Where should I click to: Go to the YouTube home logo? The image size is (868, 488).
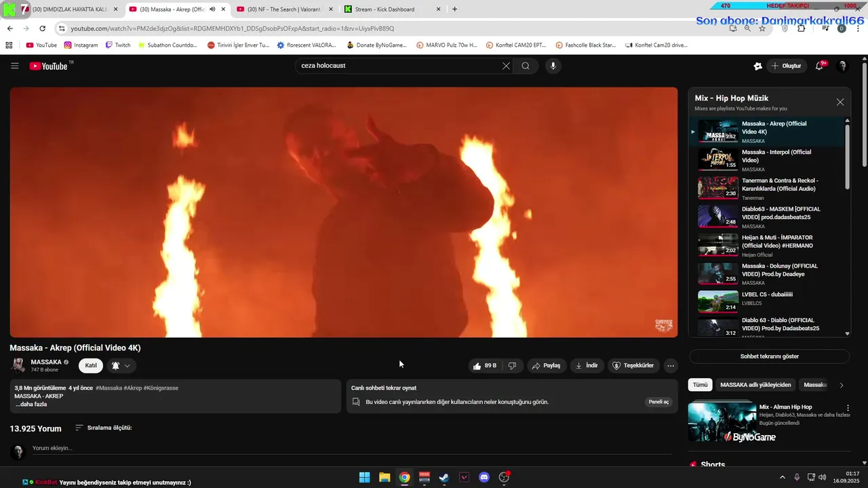coord(48,66)
